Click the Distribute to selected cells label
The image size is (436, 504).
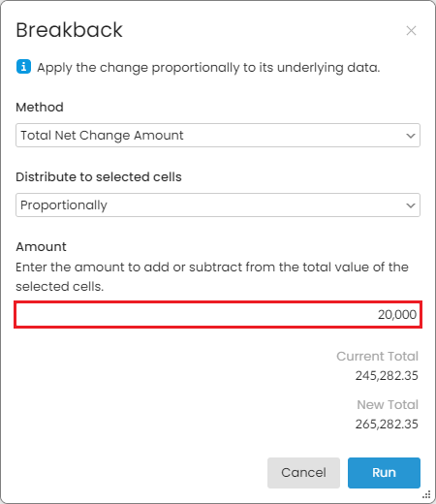click(x=99, y=176)
